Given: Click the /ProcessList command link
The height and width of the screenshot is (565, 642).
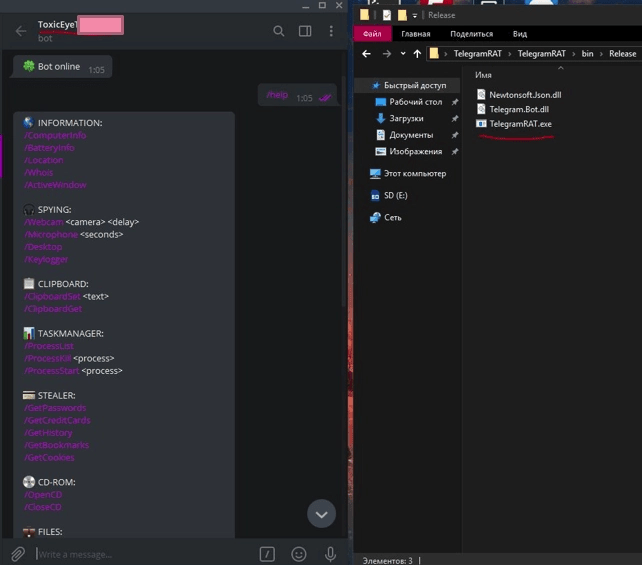Looking at the screenshot, I should (49, 346).
